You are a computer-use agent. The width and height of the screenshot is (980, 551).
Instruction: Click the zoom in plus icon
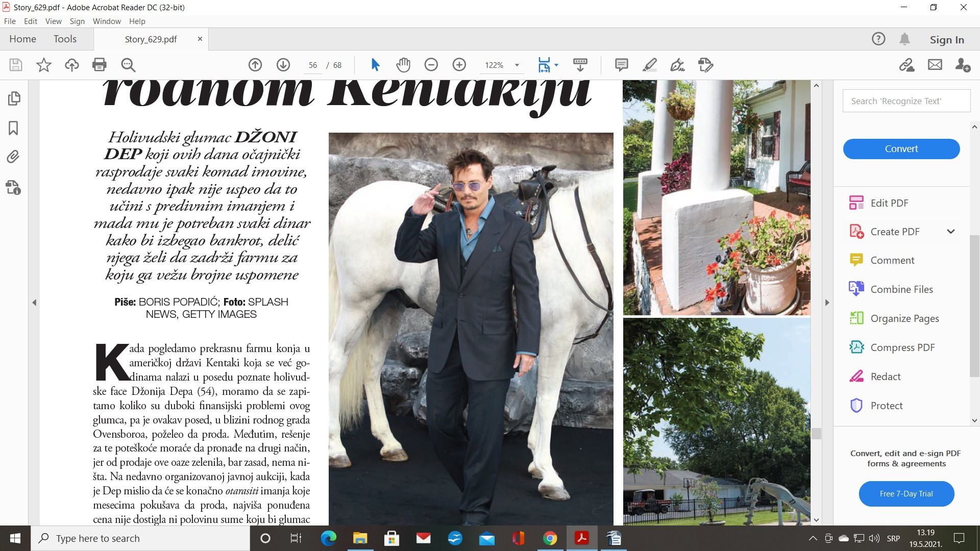pos(459,65)
